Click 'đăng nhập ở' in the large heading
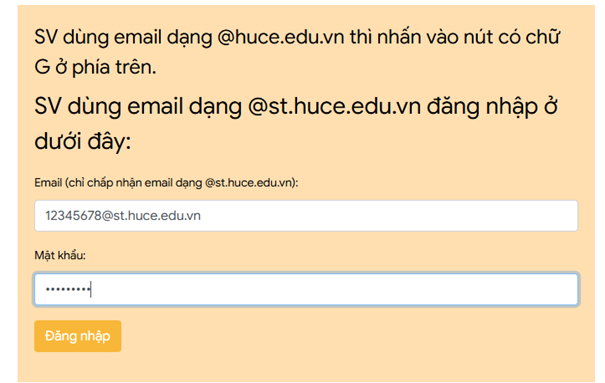The height and width of the screenshot is (383, 605). [x=492, y=106]
